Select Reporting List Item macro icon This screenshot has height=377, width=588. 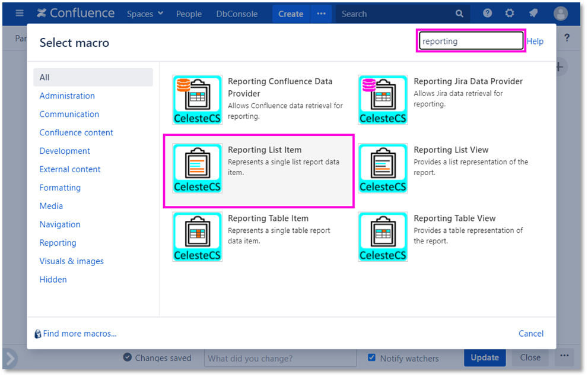pos(197,169)
